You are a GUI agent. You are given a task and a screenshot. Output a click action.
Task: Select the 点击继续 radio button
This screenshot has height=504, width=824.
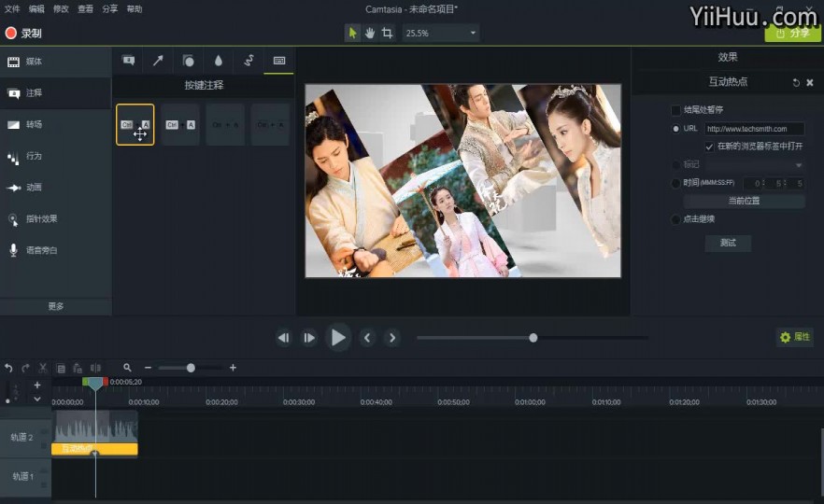675,219
